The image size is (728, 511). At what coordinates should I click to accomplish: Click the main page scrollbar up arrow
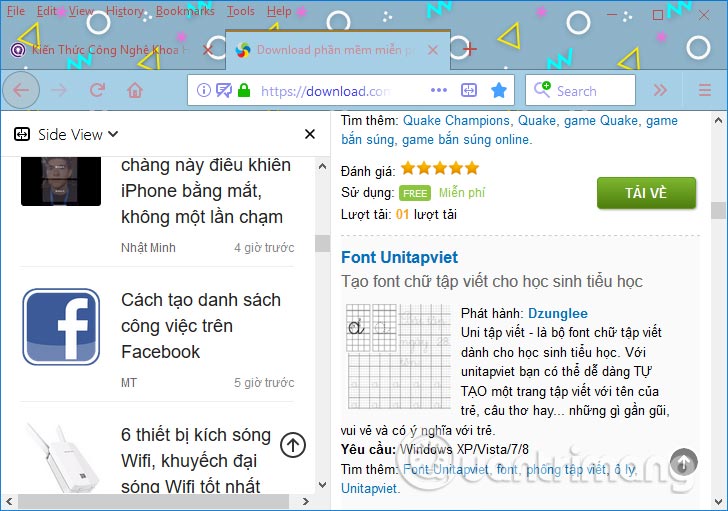[x=718, y=120]
